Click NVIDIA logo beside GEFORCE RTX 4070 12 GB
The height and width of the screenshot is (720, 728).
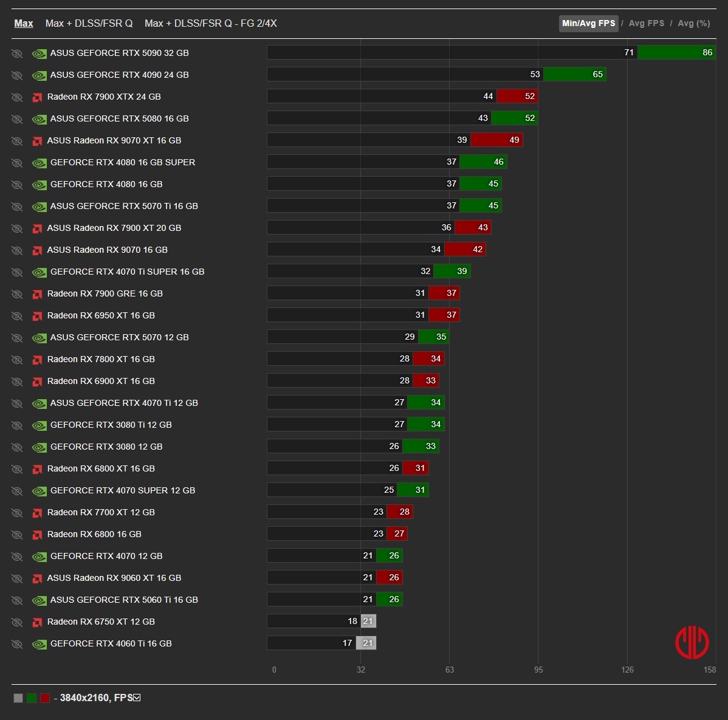(x=39, y=557)
